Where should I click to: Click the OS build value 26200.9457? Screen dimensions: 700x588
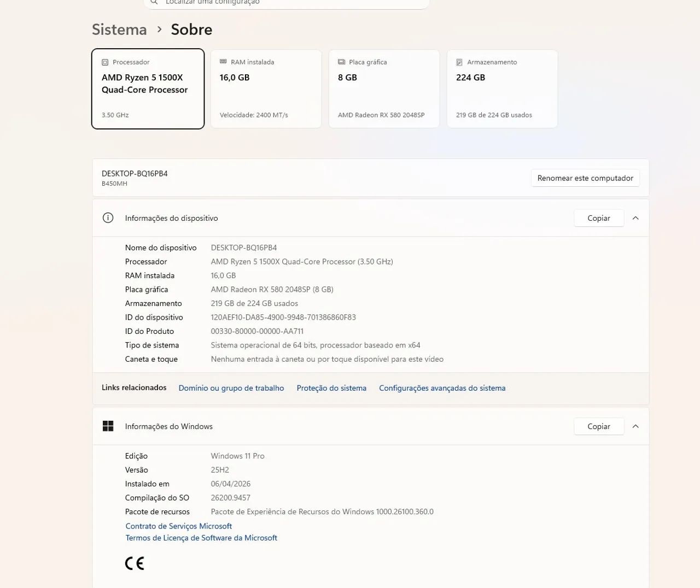pos(230,498)
